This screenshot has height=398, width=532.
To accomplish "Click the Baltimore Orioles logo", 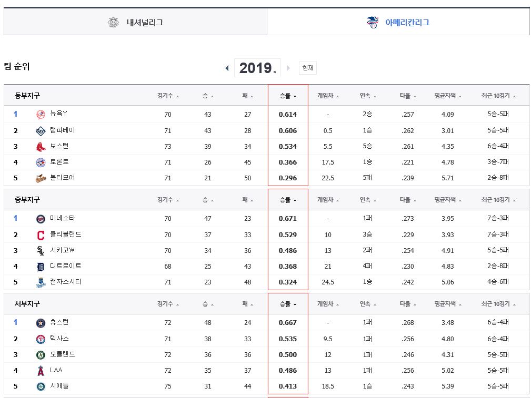I will point(41,178).
